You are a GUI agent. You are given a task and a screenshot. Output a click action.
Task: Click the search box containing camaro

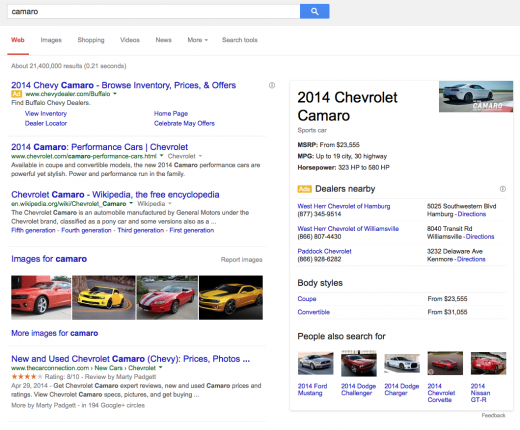(x=154, y=12)
